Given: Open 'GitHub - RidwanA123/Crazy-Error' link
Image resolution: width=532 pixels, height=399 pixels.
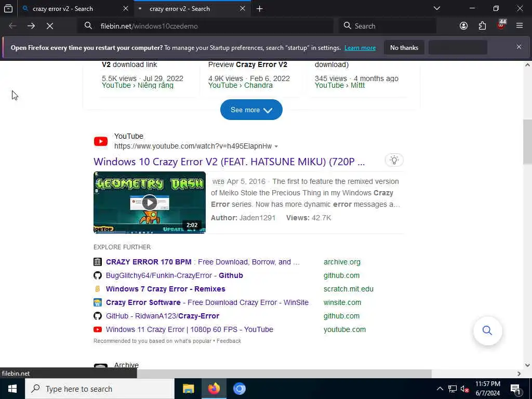Looking at the screenshot, I should pyautogui.click(x=163, y=316).
